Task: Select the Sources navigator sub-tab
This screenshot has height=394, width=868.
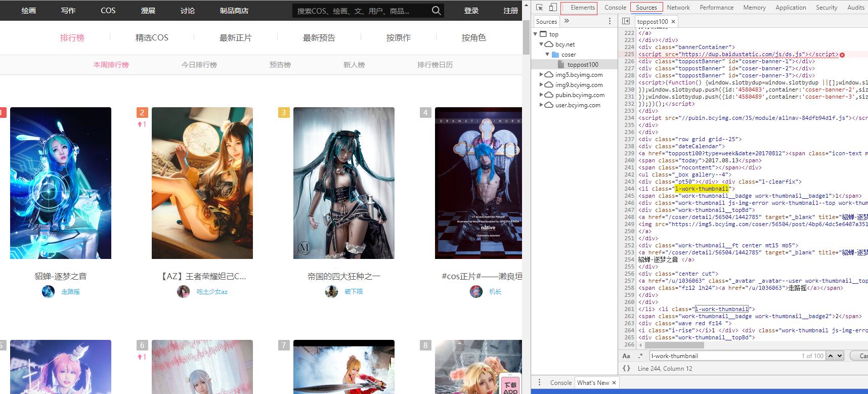Action: pyautogui.click(x=546, y=21)
